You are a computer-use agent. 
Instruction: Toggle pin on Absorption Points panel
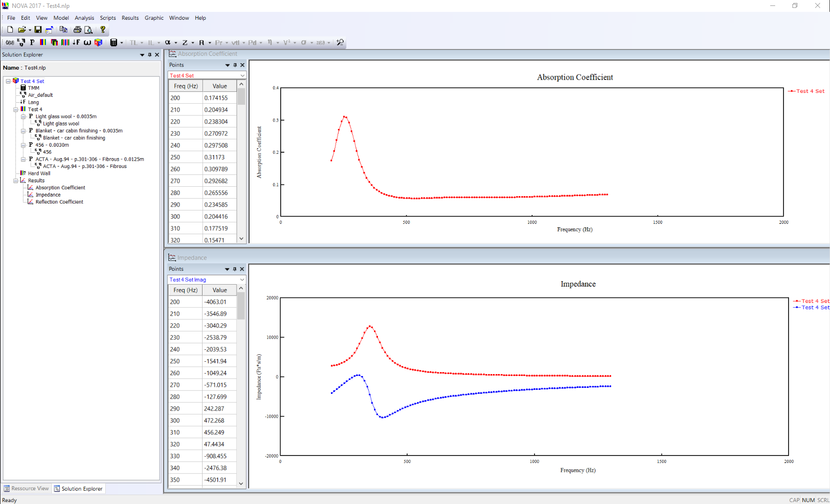[235, 65]
